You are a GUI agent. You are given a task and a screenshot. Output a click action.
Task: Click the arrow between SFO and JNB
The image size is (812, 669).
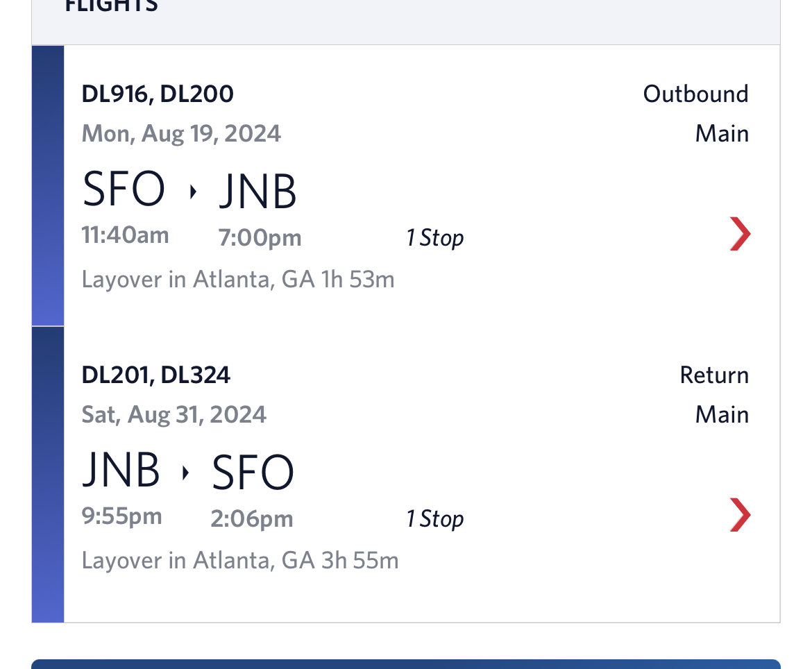pyautogui.click(x=192, y=192)
